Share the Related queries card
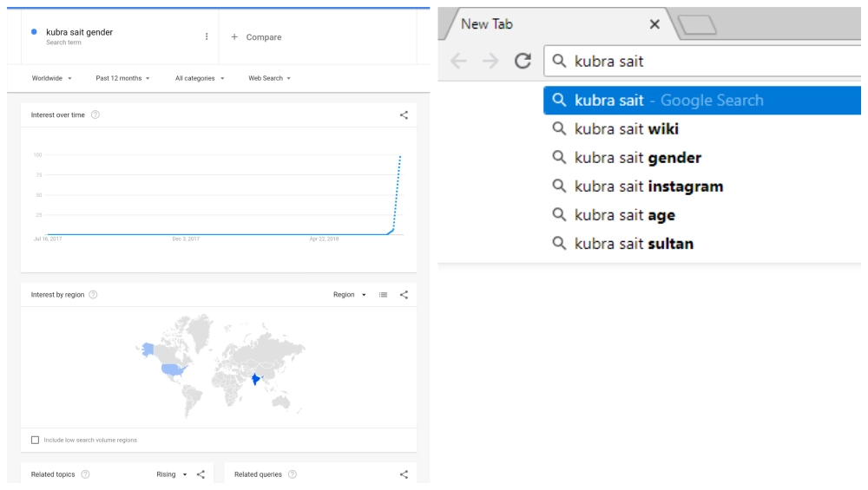868x490 pixels. pos(404,474)
